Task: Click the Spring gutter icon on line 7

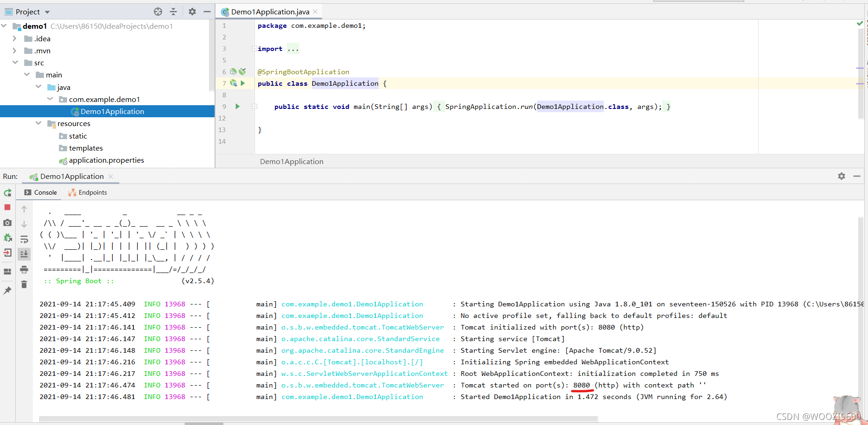Action: [x=234, y=83]
